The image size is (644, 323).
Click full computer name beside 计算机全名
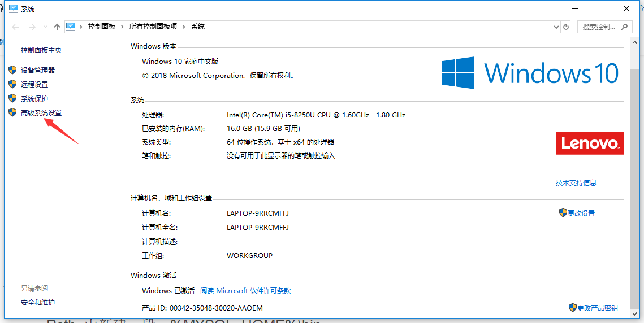[x=257, y=228]
